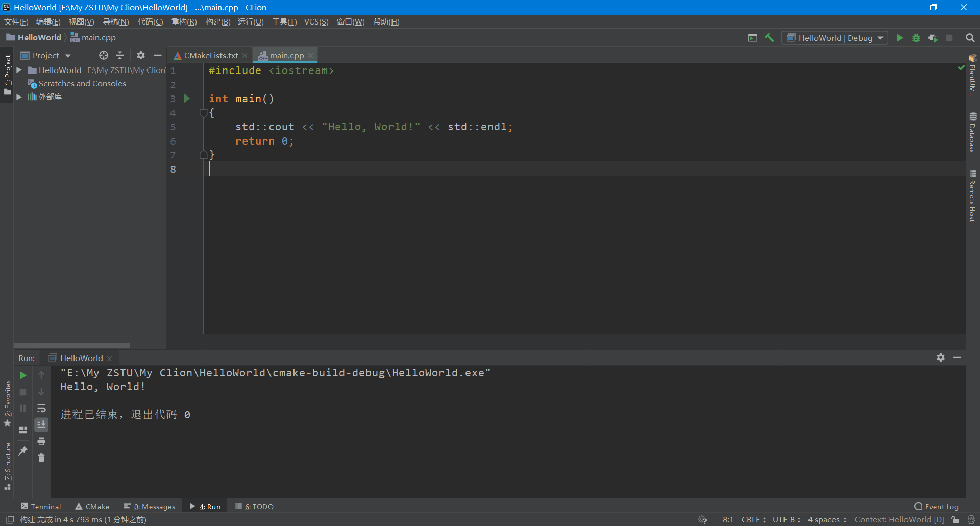Viewport: 980px width, 526px height.
Task: Click the run gutter icon at line 3
Action: 187,99
